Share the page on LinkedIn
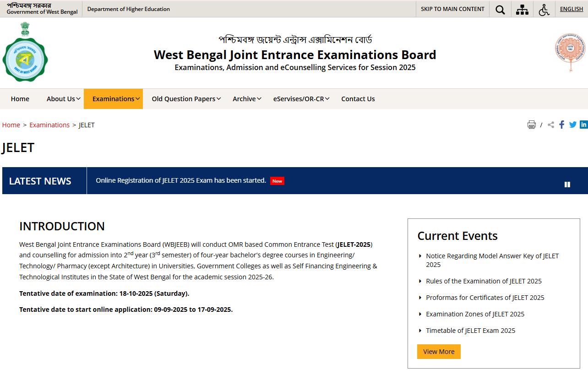 (x=583, y=124)
